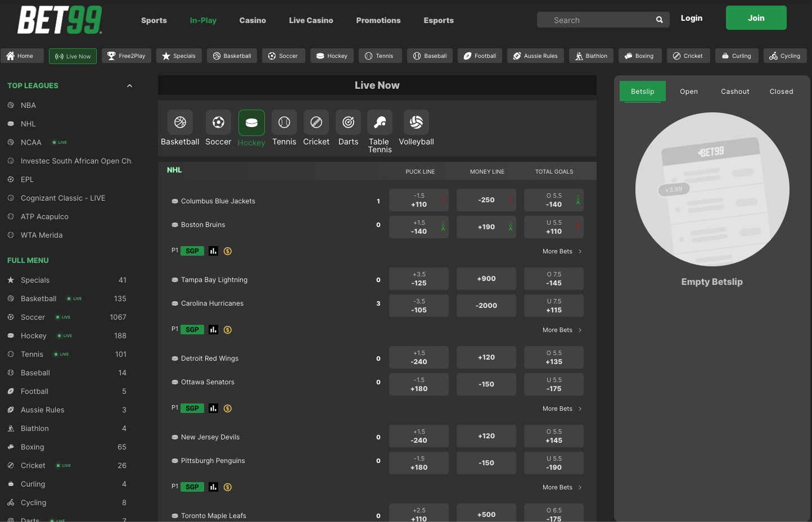Expand More Bets for New Jersey vs Pittsburgh
Screen dimensions: 812x522
point(561,487)
